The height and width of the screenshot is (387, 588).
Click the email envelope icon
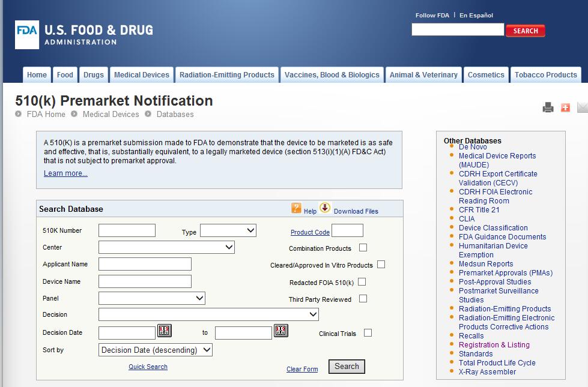(x=583, y=107)
